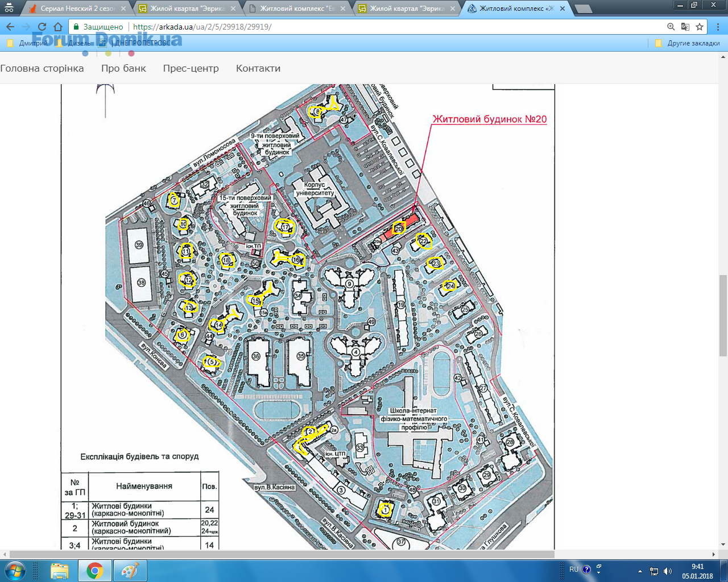The image size is (728, 582).
Task: Bookmark this page with the star icon
Action: point(700,27)
